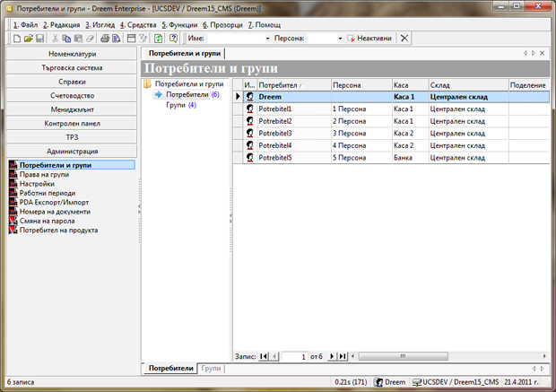This screenshot has width=556, height=392.
Task: Open Настройки in the Administration list
Action: pos(37,184)
